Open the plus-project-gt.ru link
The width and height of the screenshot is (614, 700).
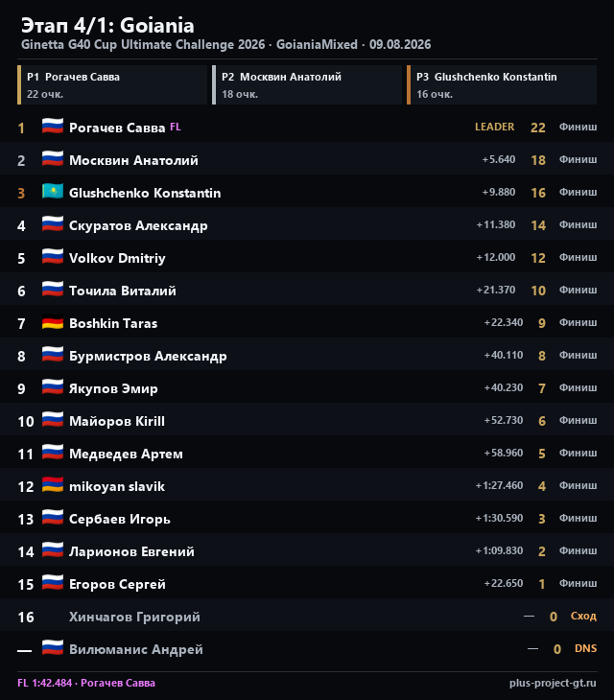click(x=553, y=683)
